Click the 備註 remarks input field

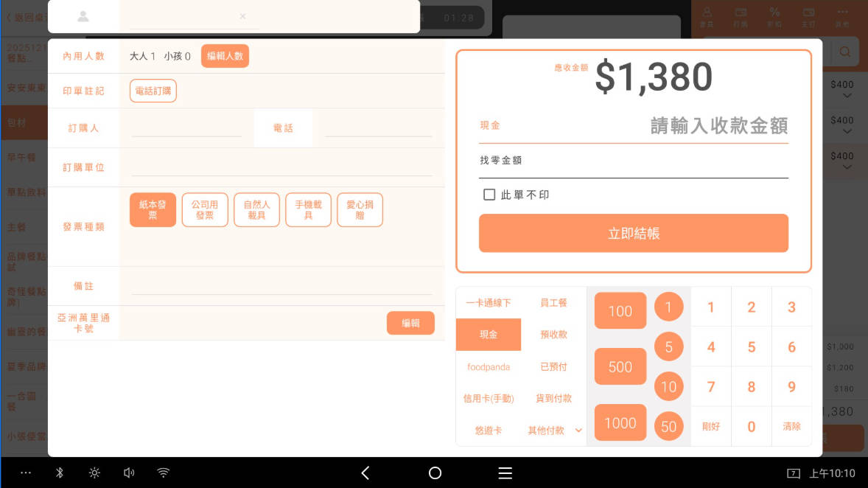tap(281, 286)
